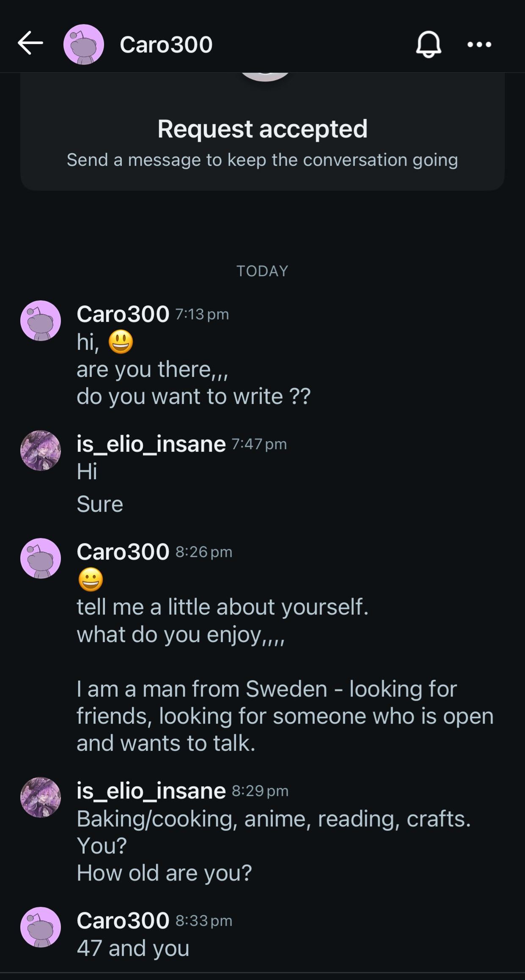
Task: Tap the "I am a man from Sweden" message
Action: click(x=267, y=689)
